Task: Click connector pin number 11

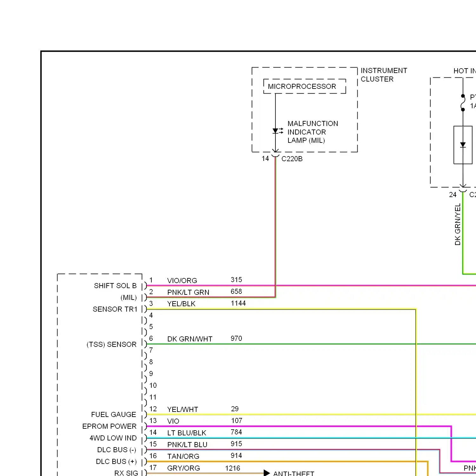Action: point(153,397)
